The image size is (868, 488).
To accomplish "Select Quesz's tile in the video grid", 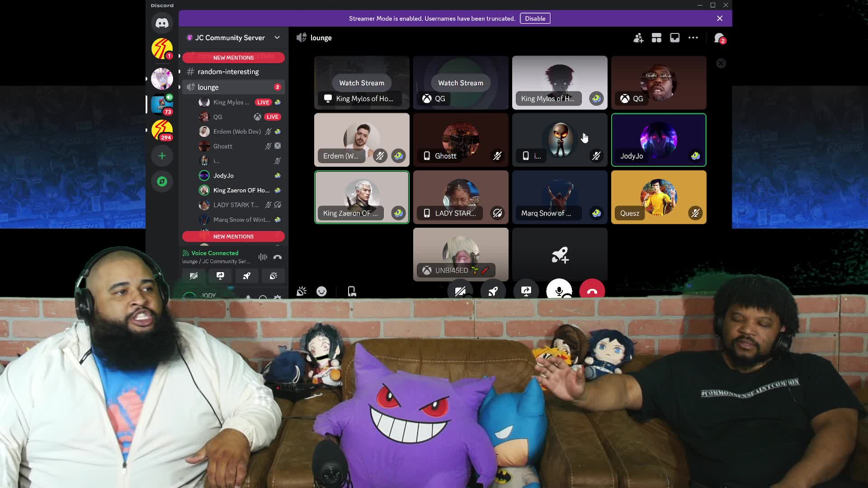I will coord(659,197).
